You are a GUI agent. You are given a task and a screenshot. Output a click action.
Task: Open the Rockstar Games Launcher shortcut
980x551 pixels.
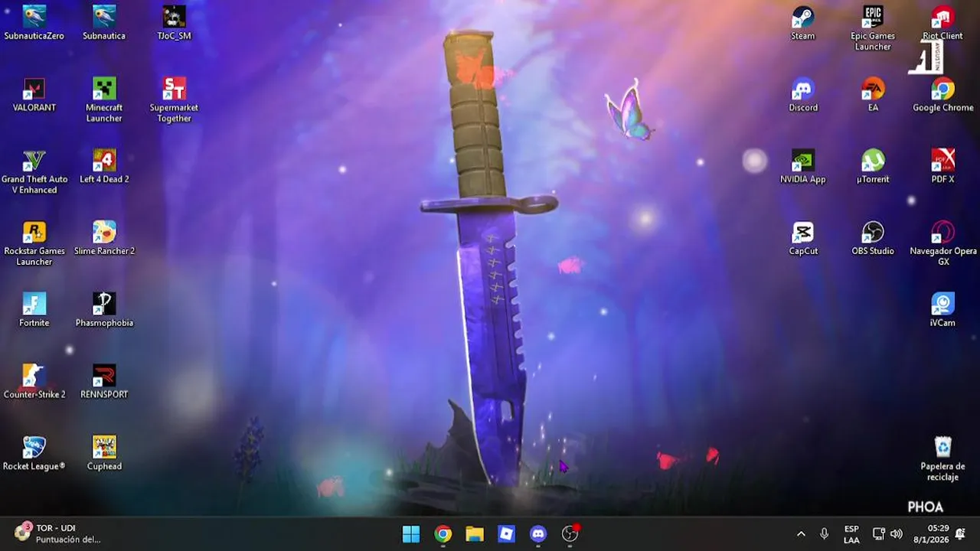point(34,243)
